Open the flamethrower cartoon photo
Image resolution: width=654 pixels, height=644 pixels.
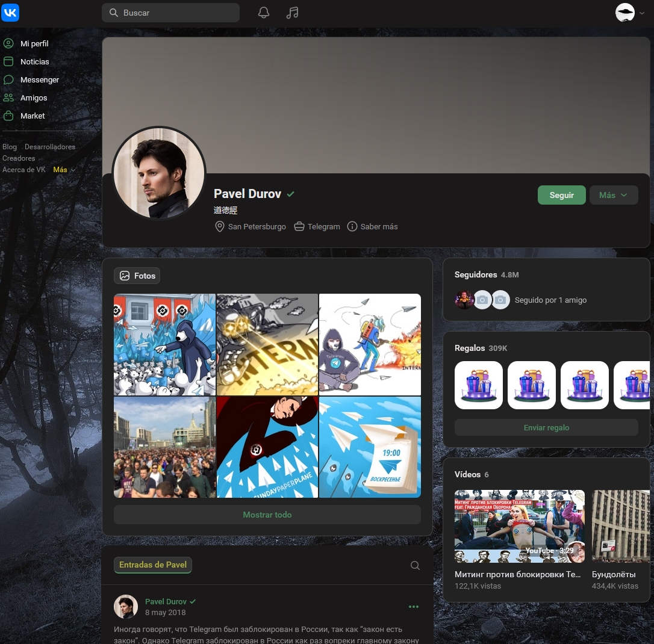point(370,345)
